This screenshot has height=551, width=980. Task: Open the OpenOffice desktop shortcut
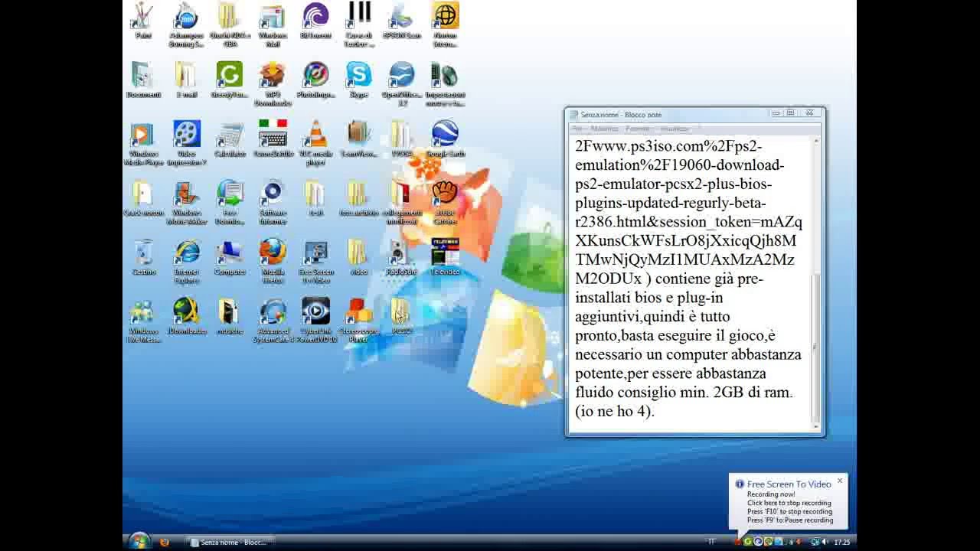[402, 84]
